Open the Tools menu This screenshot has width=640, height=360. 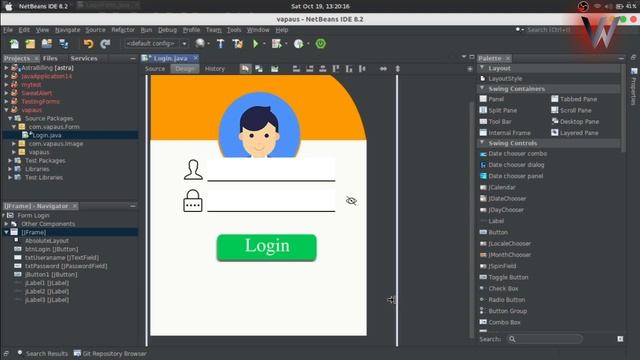[234, 30]
